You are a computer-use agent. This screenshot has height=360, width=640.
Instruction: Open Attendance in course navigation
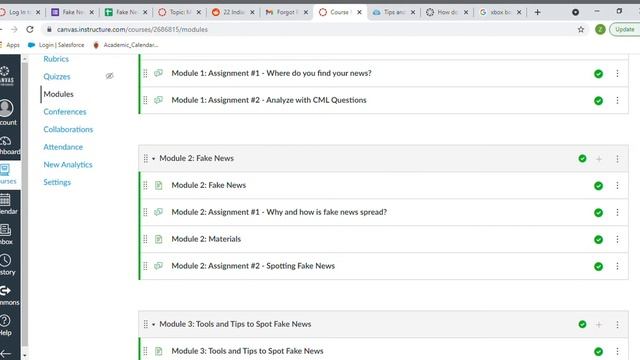pos(63,147)
